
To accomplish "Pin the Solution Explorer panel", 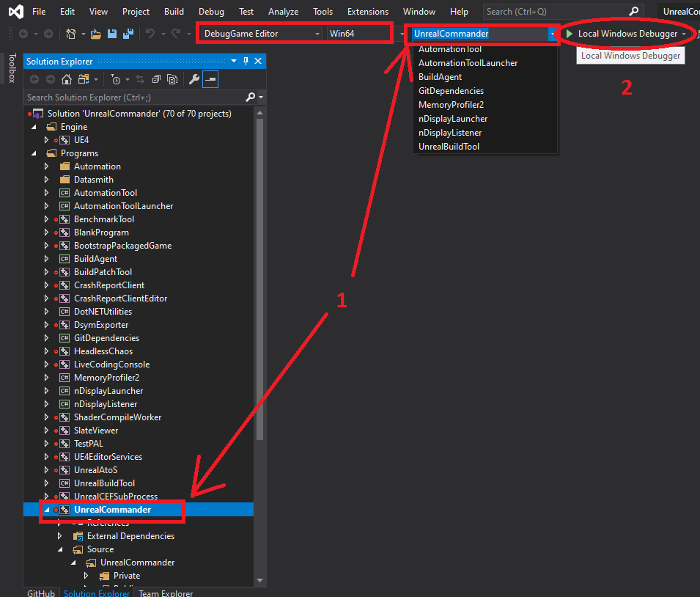I will click(246, 61).
